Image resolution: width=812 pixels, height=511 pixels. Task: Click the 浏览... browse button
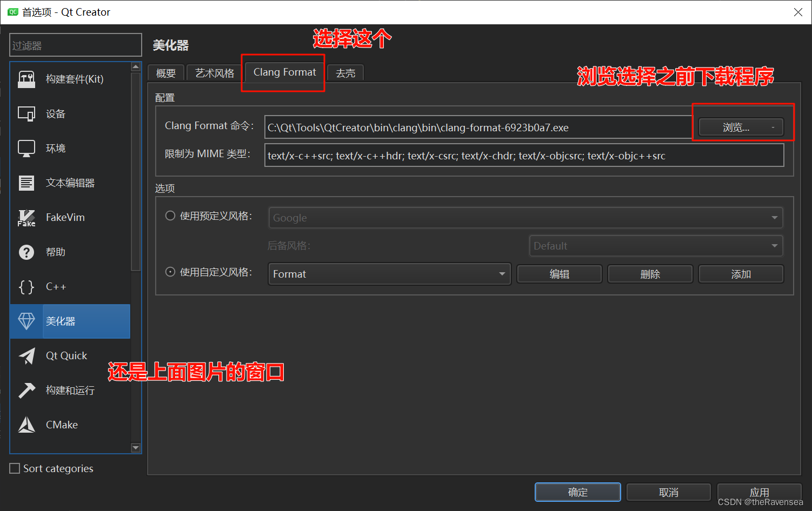pos(741,127)
